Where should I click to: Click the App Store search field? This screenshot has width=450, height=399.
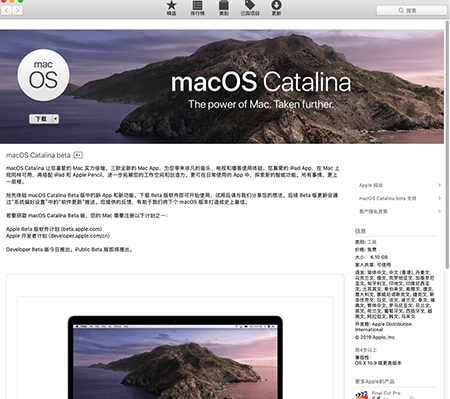tap(412, 10)
